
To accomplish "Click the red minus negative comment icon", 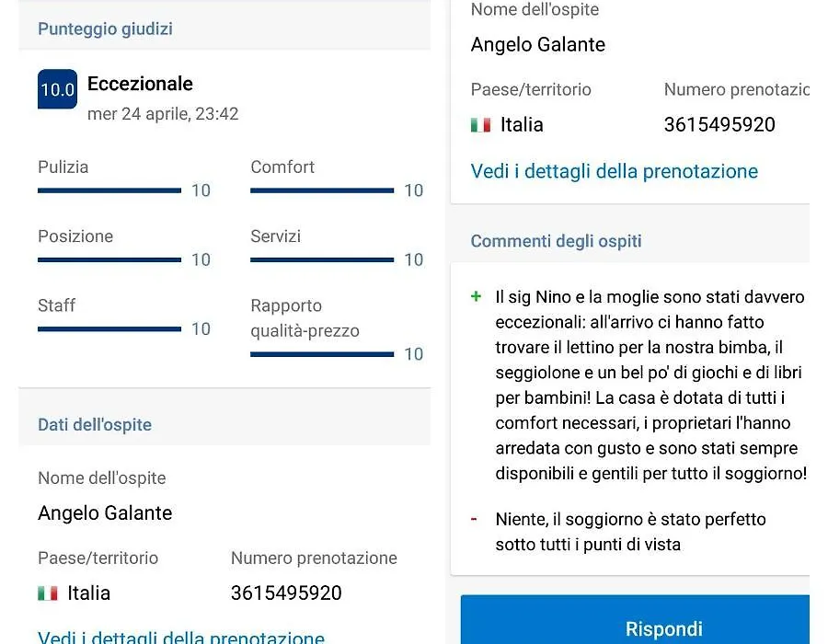I will (x=475, y=519).
